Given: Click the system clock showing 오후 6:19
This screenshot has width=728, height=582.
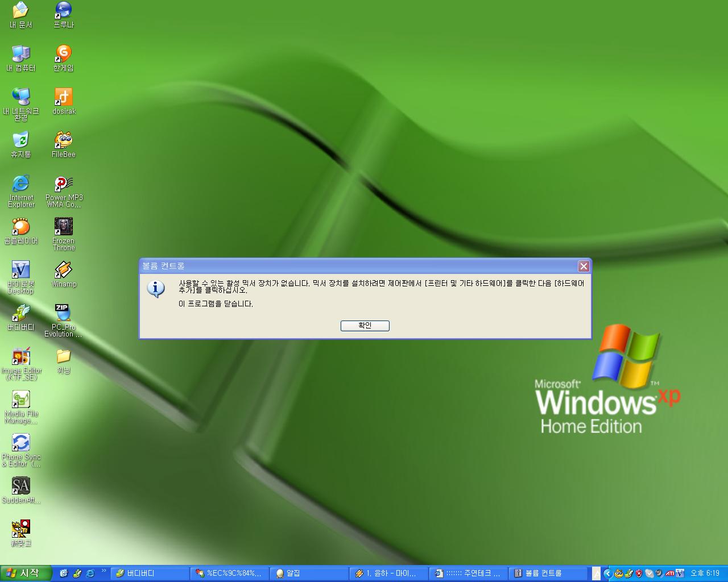Looking at the screenshot, I should coord(705,573).
